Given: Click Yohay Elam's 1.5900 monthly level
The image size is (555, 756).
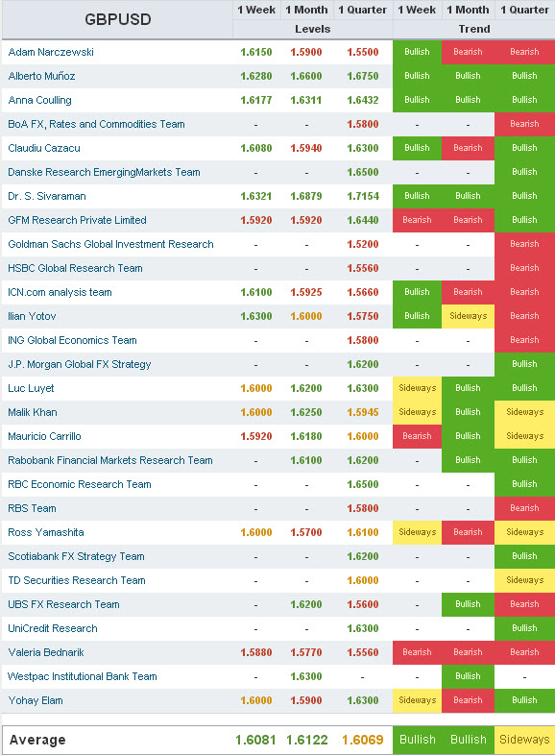Looking at the screenshot, I should coord(306,701).
